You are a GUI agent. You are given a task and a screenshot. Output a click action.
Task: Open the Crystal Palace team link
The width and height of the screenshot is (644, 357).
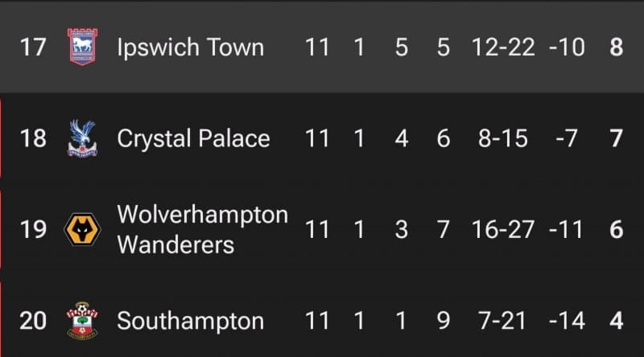193,138
